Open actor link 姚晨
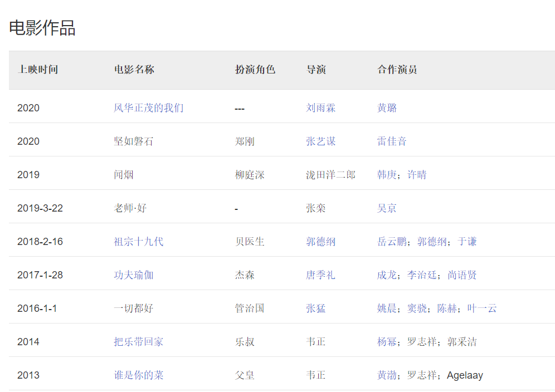Viewport: 555px width, 392px height. 387,308
